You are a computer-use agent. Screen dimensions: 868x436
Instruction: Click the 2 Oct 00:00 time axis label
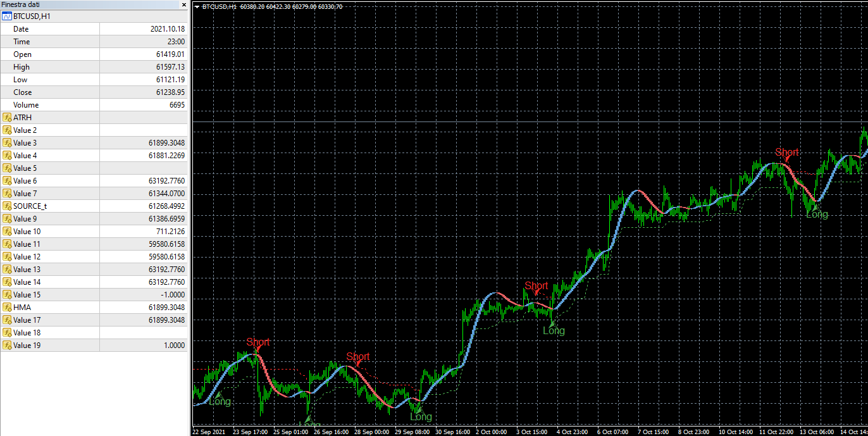491,432
